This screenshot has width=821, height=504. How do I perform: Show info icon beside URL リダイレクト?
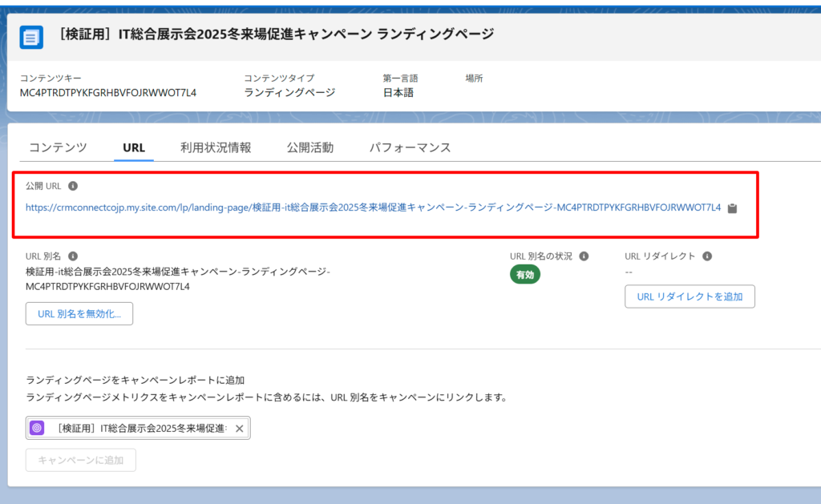(x=707, y=256)
